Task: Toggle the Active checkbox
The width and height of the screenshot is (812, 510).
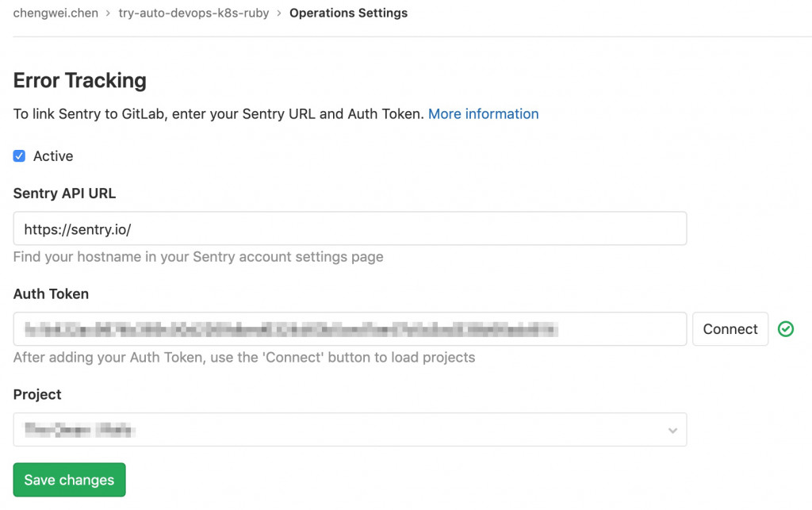Action: [x=20, y=156]
